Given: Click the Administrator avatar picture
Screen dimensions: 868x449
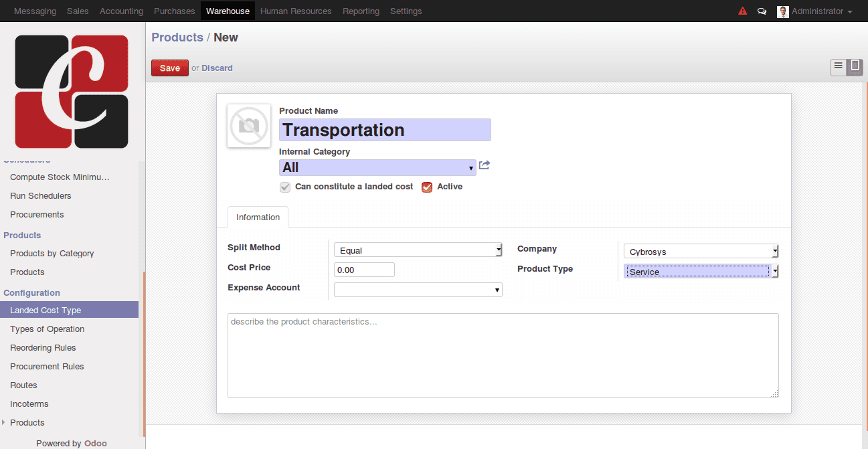Looking at the screenshot, I should click(782, 11).
